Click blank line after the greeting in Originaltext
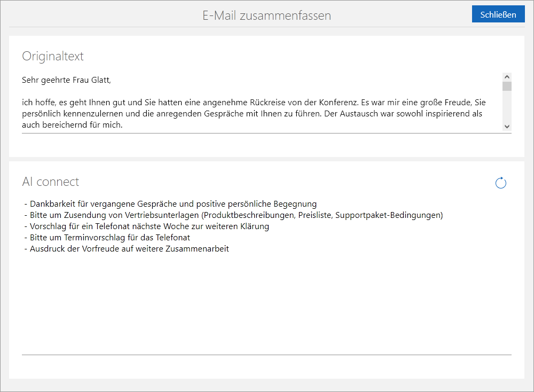The width and height of the screenshot is (534, 392). tap(160, 91)
